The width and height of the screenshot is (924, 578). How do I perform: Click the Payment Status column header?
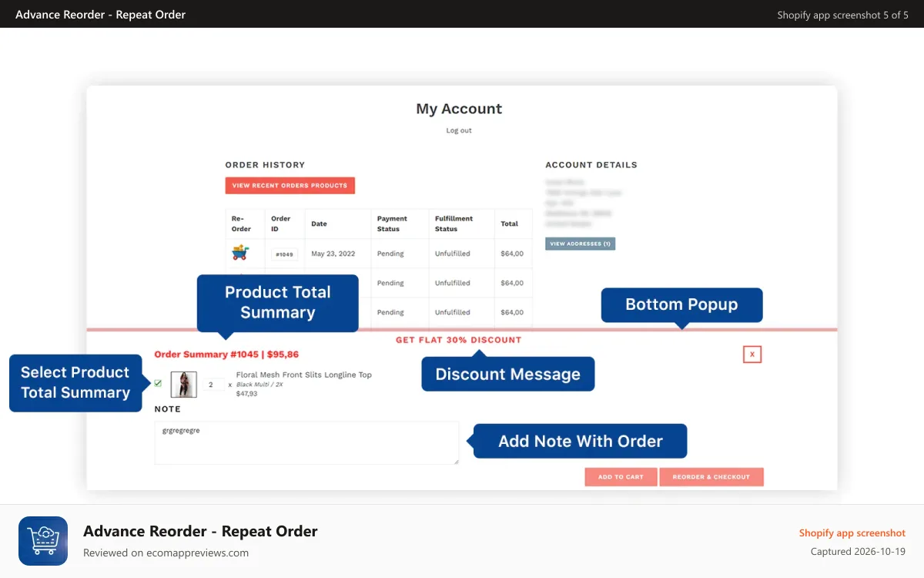pos(392,223)
